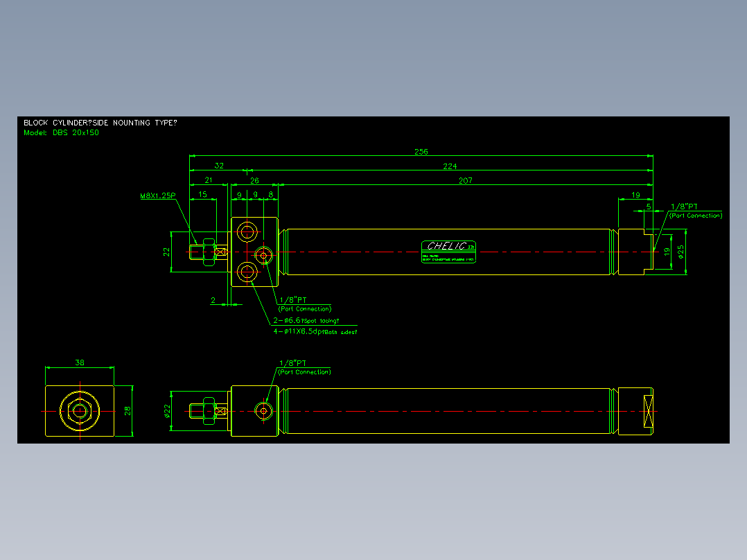Pick the "ø22" diameter dimension
The image size is (747, 560).
pos(167,411)
